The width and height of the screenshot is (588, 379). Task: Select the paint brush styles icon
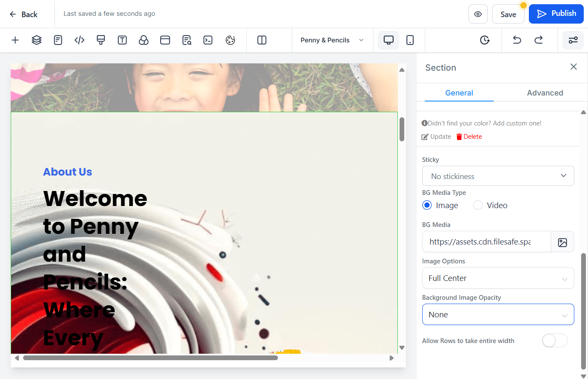pyautogui.click(x=101, y=40)
